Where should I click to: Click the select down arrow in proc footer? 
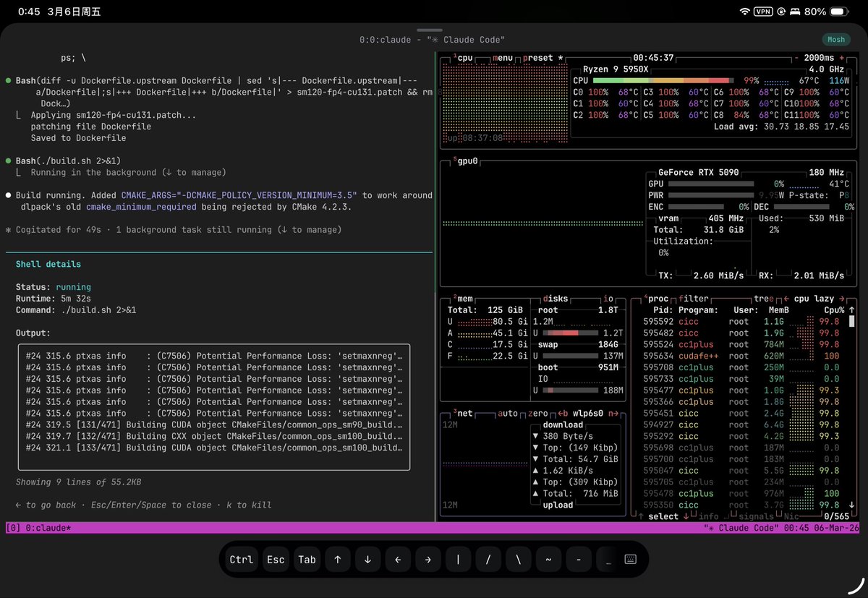pyautogui.click(x=686, y=516)
